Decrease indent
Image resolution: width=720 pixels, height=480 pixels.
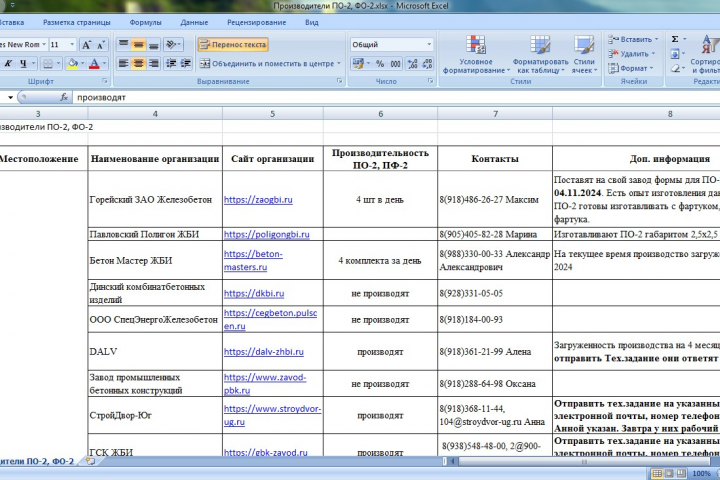pyautogui.click(x=171, y=63)
